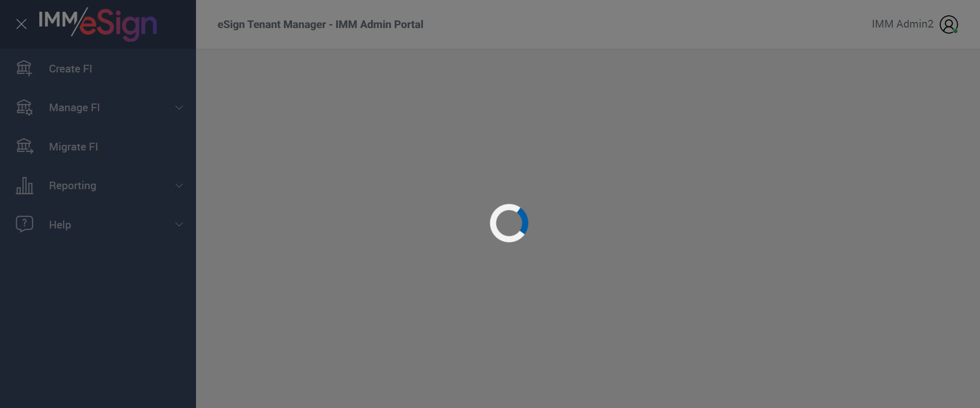Image resolution: width=980 pixels, height=408 pixels.
Task: Click the Manage FI bank gear icon
Action: point(24,108)
